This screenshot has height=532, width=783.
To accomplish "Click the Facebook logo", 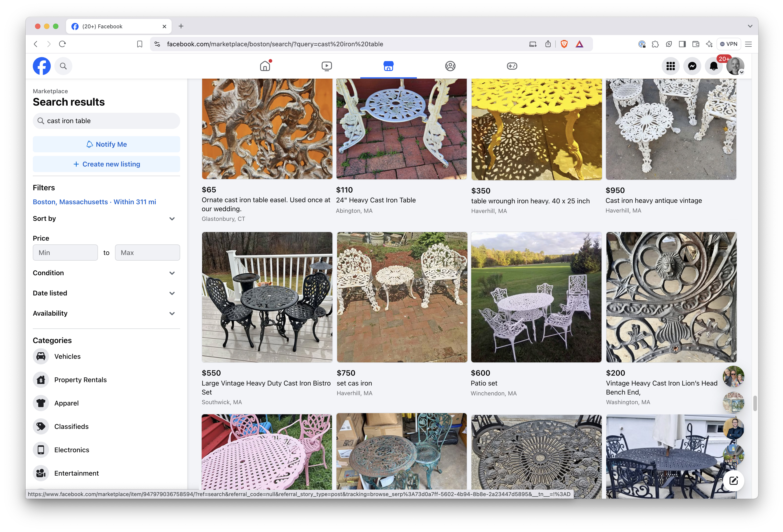I will 42,66.
